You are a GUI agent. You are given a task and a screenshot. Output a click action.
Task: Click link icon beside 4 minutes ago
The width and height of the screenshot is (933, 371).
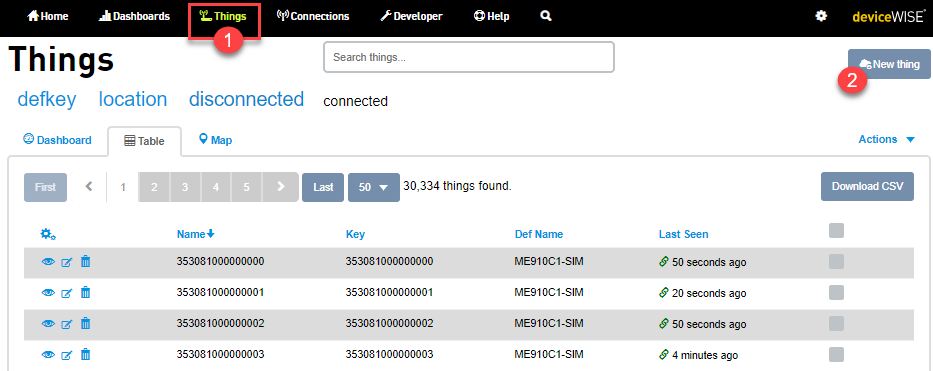click(664, 354)
